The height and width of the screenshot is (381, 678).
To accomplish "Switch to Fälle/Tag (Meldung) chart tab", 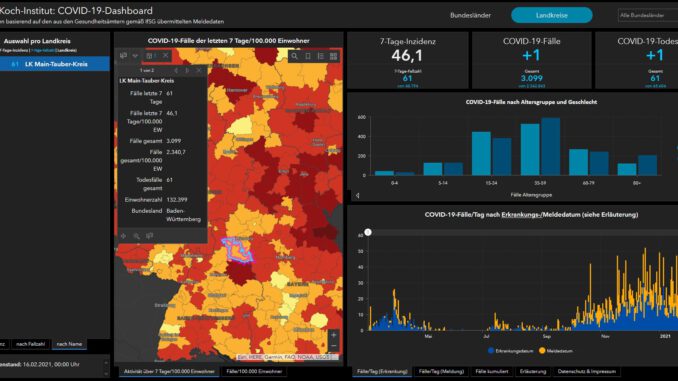I will pos(441,371).
